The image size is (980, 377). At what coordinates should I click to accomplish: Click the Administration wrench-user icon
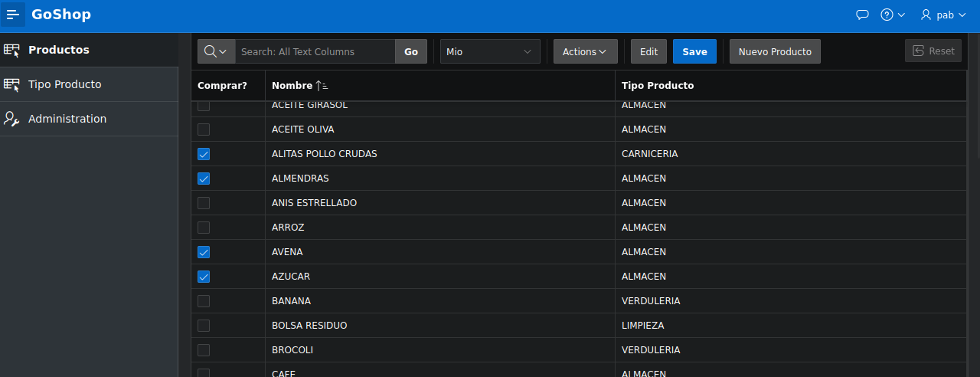(11, 120)
